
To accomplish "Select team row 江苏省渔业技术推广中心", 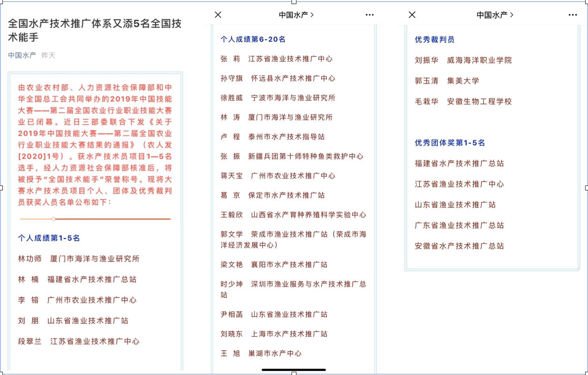I will [459, 184].
